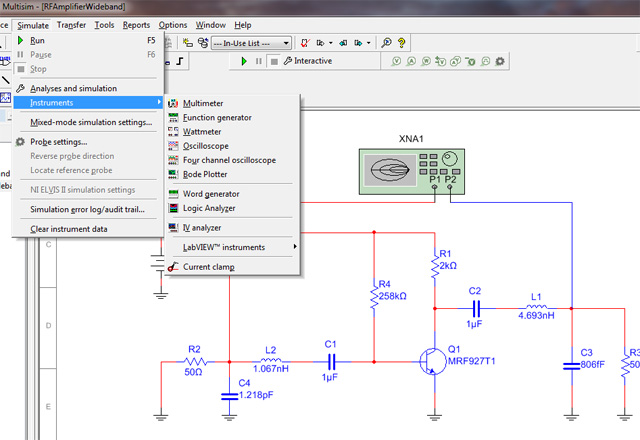Open the Tools menu
Screen dimensions: 640x440
104,25
